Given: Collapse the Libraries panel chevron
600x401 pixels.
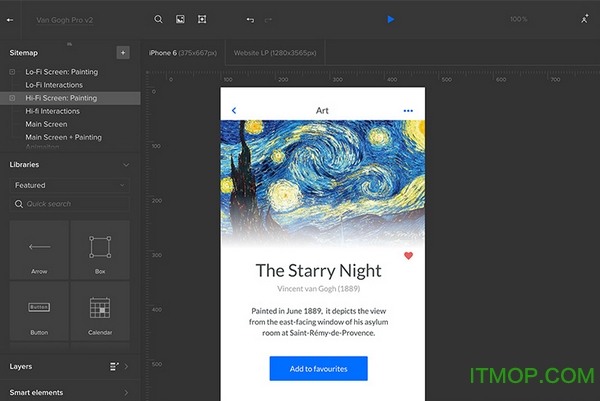Looking at the screenshot, I should (125, 165).
